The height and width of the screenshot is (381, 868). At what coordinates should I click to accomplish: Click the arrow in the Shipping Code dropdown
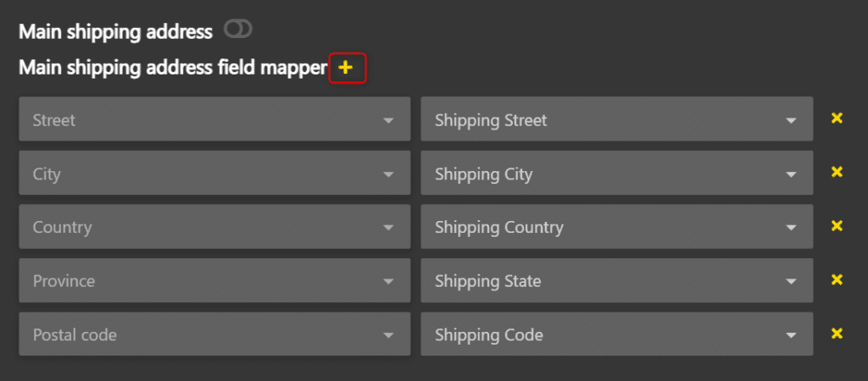click(791, 335)
